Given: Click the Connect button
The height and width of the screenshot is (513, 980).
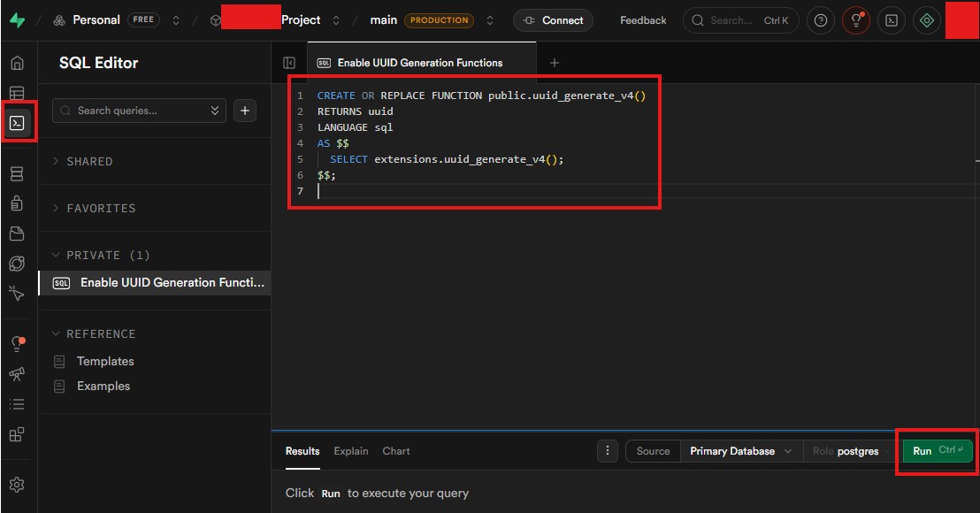Looking at the screenshot, I should pos(553,20).
